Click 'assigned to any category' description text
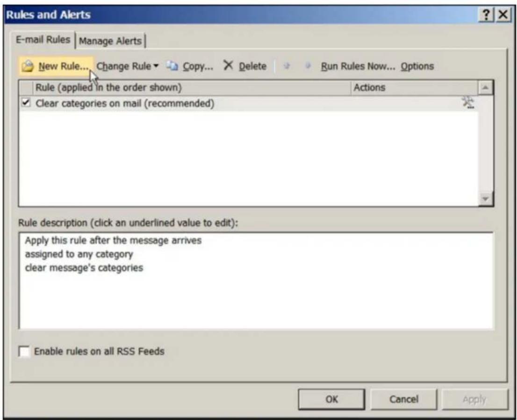Screen dimensions: 517x420 pos(79,254)
